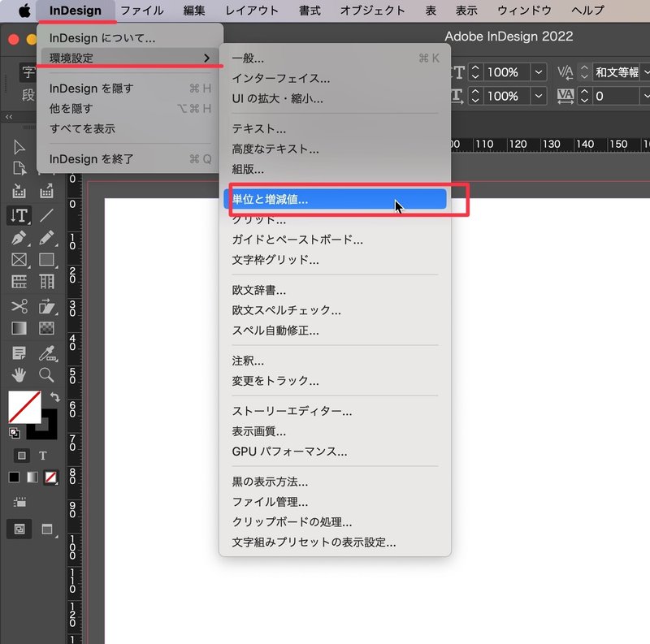The width and height of the screenshot is (650, 644).
Task: Choose ガイドとペーストボード... entry
Action: [x=335, y=240]
